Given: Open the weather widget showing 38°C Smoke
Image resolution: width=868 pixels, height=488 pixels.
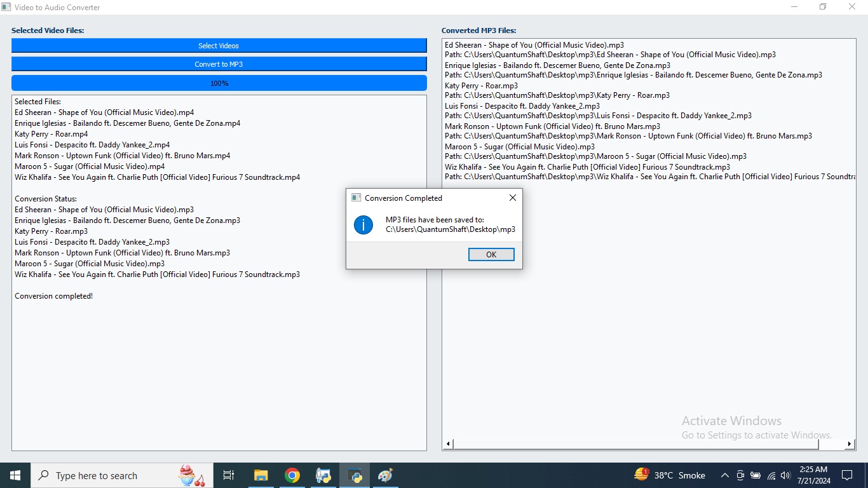Looking at the screenshot, I should [x=670, y=475].
